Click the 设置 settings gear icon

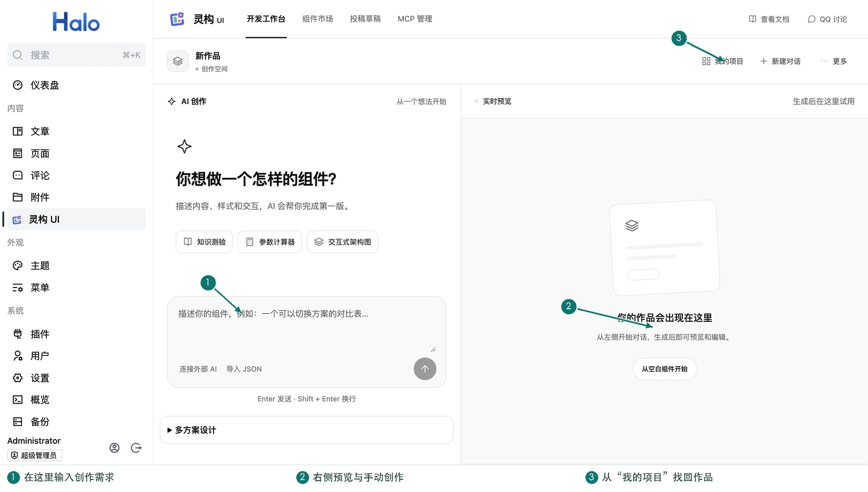[18, 378]
